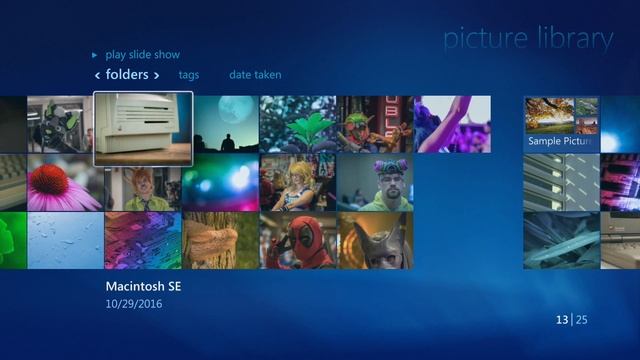Click the 10/29/2016 date text
This screenshot has width=640, height=360.
pos(134,304)
